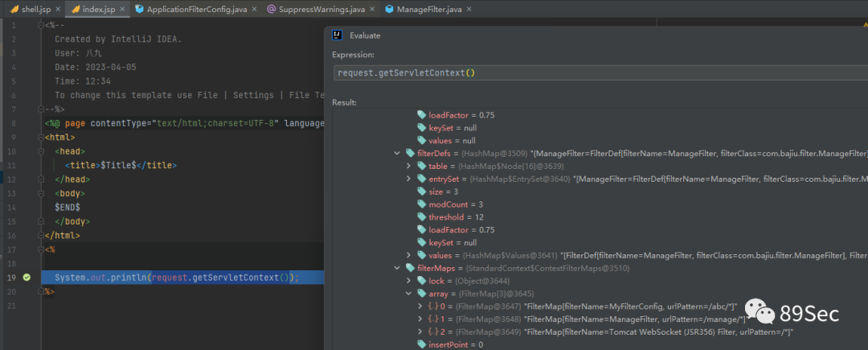The height and width of the screenshot is (350, 868).
Task: Collapse the filterMaps node
Action: point(396,268)
